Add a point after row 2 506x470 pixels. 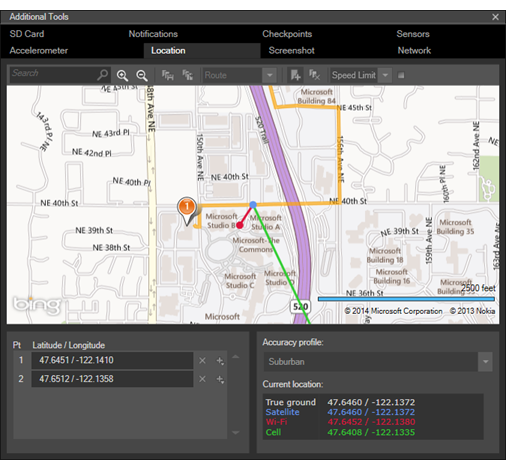coord(220,379)
